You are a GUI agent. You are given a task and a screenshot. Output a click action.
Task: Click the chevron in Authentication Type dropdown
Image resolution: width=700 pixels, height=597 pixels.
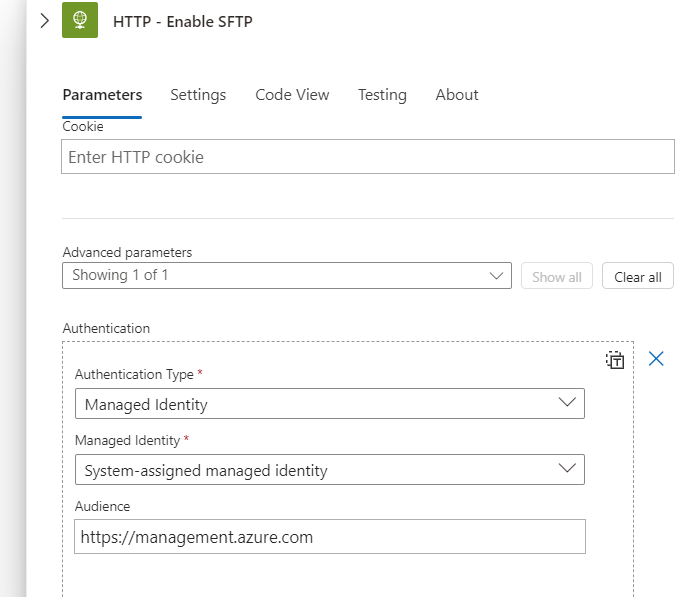point(567,403)
